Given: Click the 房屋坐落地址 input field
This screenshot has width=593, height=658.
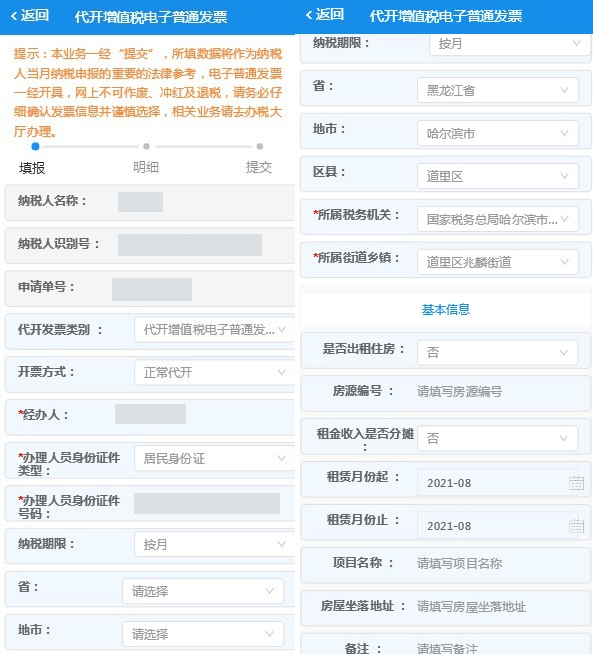Looking at the screenshot, I should [x=499, y=606].
